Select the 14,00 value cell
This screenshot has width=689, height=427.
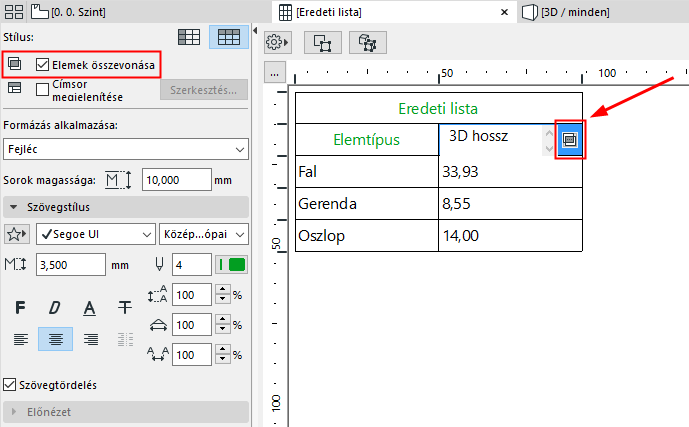pyautogui.click(x=511, y=235)
